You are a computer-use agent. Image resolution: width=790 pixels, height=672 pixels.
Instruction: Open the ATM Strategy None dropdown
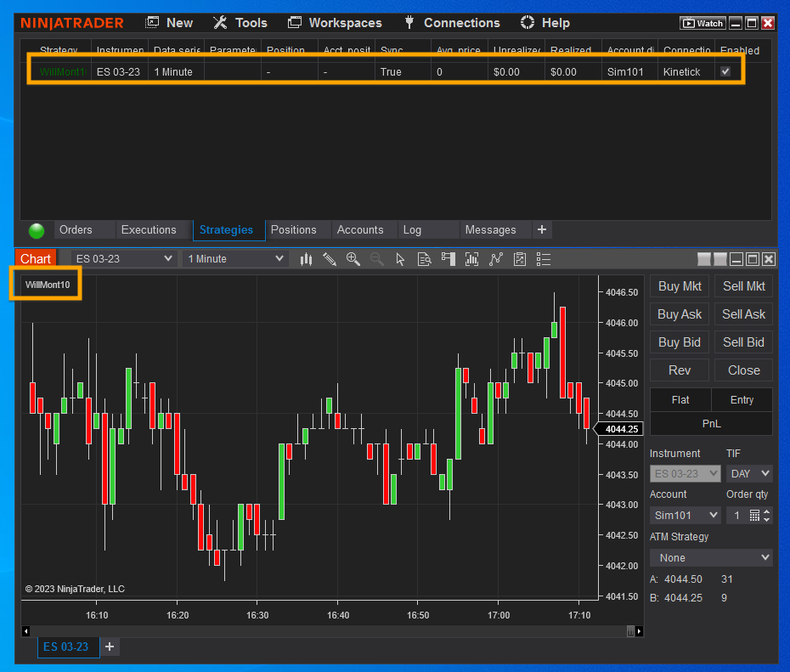tap(711, 557)
